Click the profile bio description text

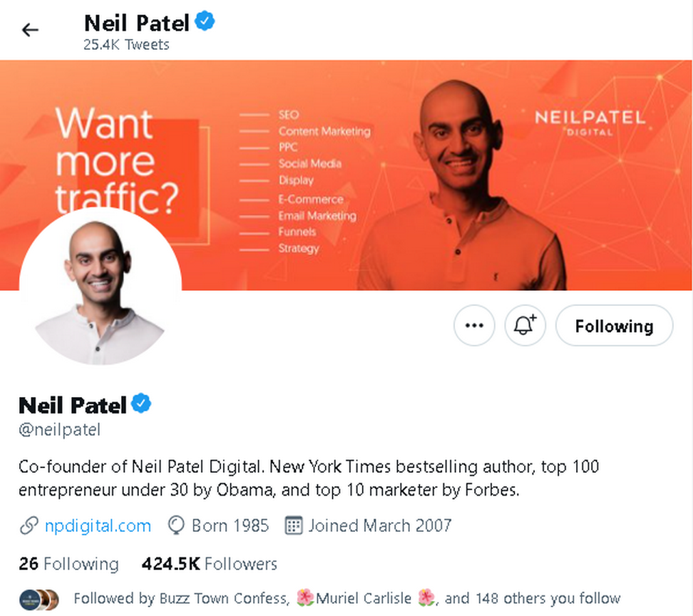point(309,478)
